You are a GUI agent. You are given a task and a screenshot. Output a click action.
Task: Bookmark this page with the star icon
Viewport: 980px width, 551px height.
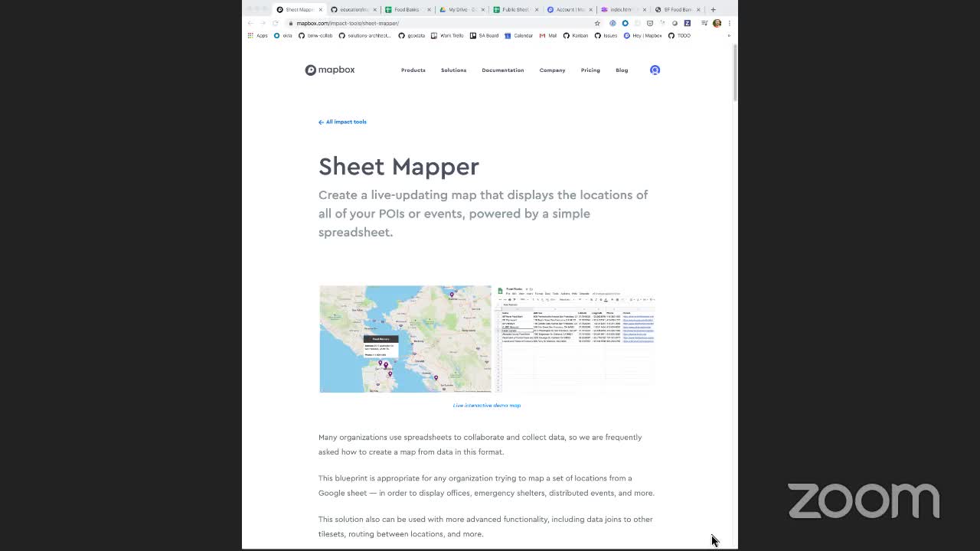point(597,23)
